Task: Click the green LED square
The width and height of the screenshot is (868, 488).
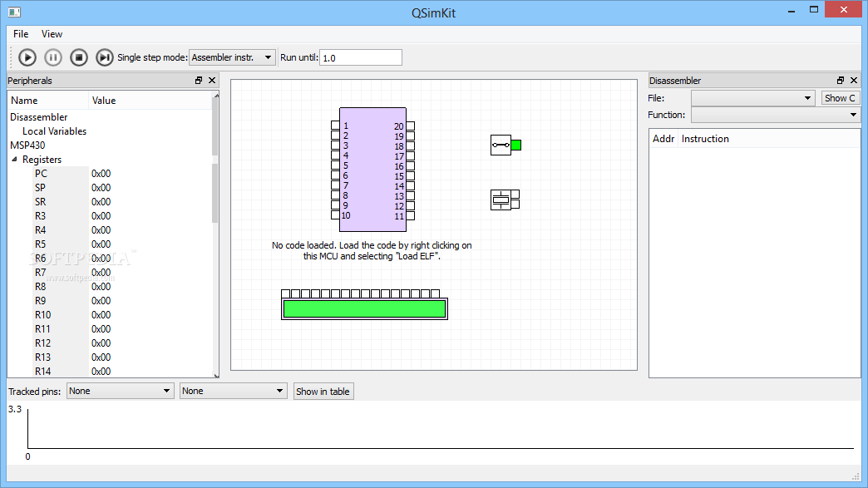Action: 516,145
